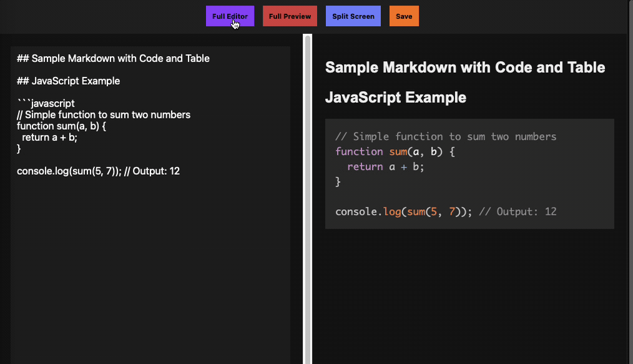The image size is (633, 364).
Task: Click the '```javascript' code fence line in editor
Action: (46, 104)
